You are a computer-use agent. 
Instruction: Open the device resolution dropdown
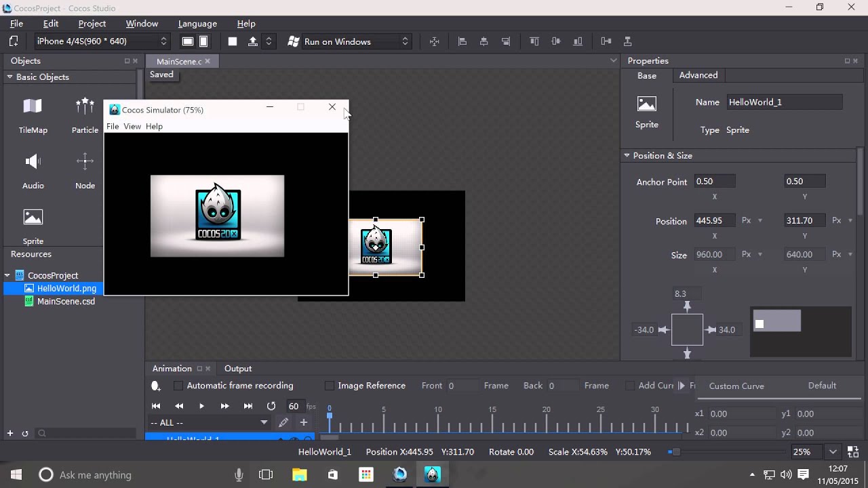(101, 41)
